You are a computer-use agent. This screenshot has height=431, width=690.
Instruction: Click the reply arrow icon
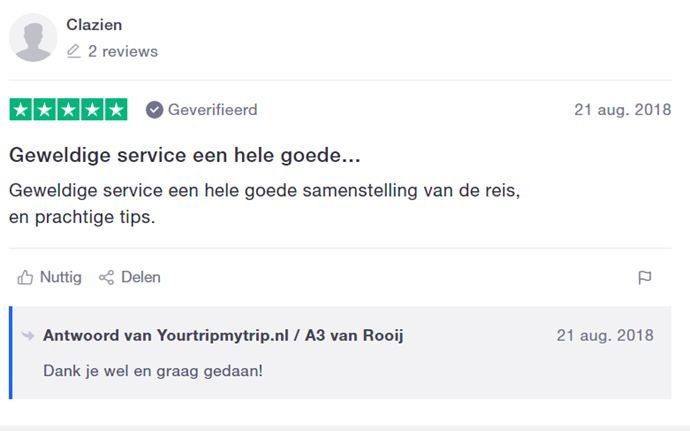[28, 336]
